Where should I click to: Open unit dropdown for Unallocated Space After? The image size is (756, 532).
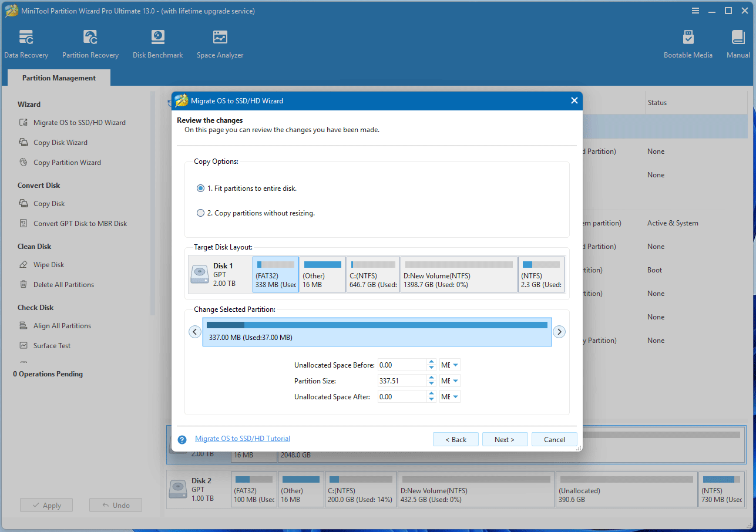450,397
